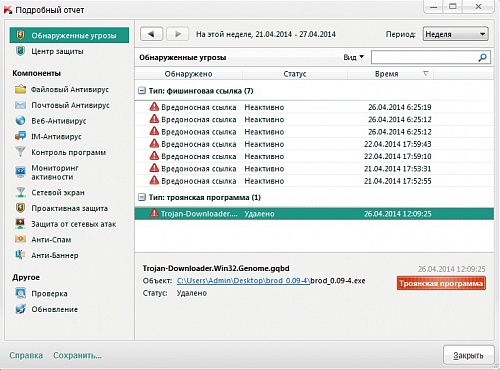500x370 pixels.
Task: Click the glass icon for Сетевой экран
Action: pyautogui.click(x=21, y=192)
